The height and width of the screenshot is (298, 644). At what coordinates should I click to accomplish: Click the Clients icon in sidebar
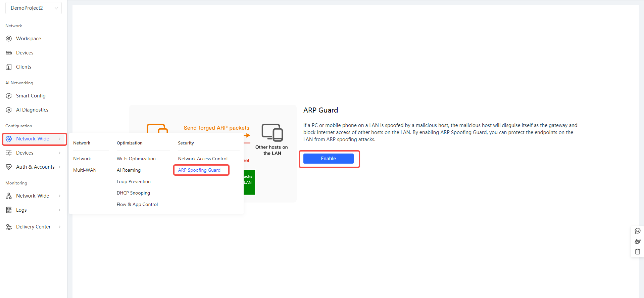click(x=9, y=67)
